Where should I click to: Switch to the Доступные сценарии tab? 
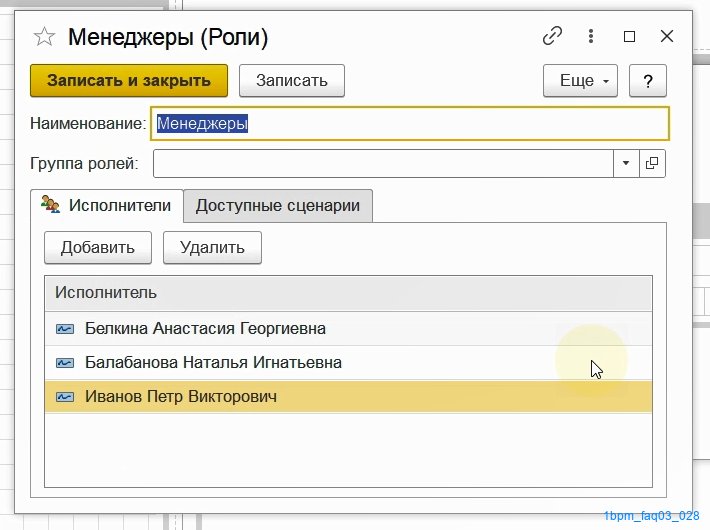(278, 206)
